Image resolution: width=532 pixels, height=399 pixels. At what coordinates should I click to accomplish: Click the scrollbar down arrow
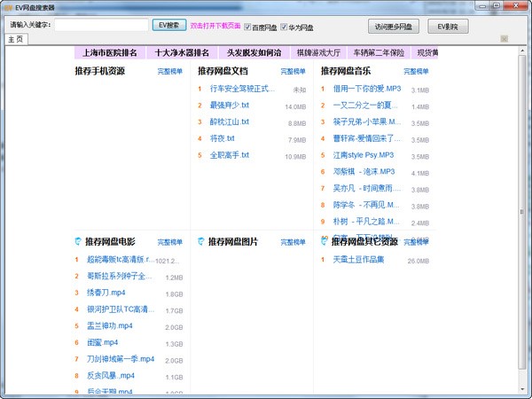(x=522, y=390)
